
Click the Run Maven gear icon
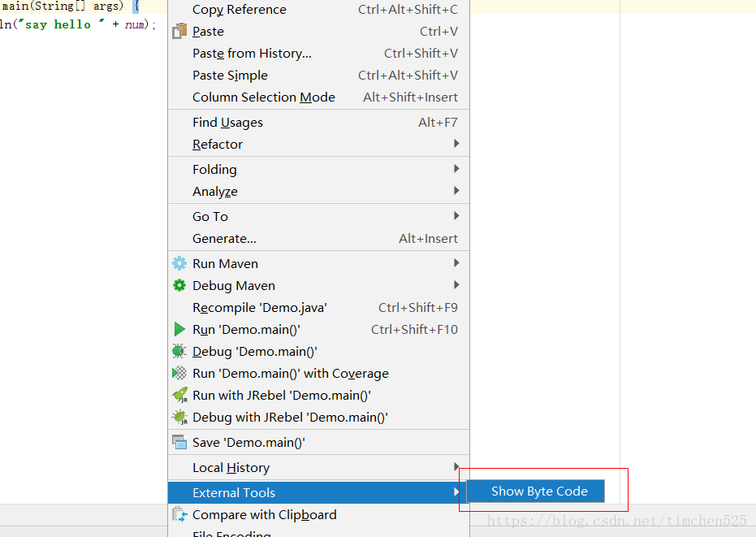point(179,263)
